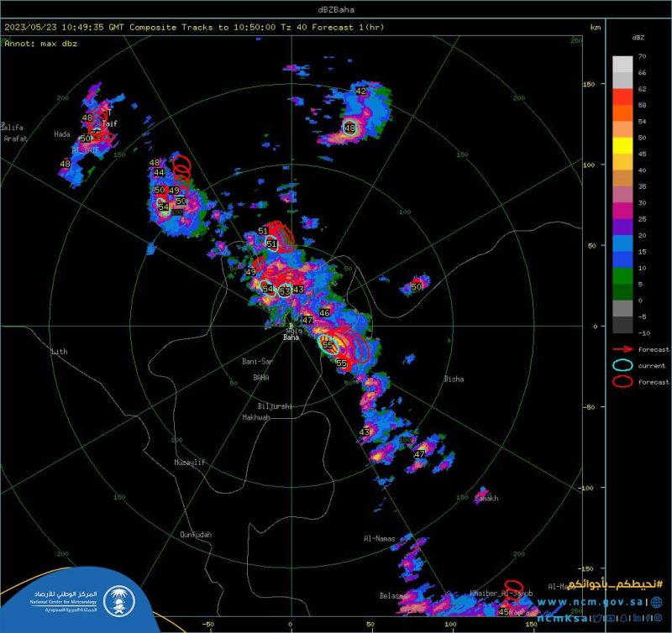672x633 pixels.
Task: Click the '70' value on the colour scale
Action: pyautogui.click(x=642, y=56)
